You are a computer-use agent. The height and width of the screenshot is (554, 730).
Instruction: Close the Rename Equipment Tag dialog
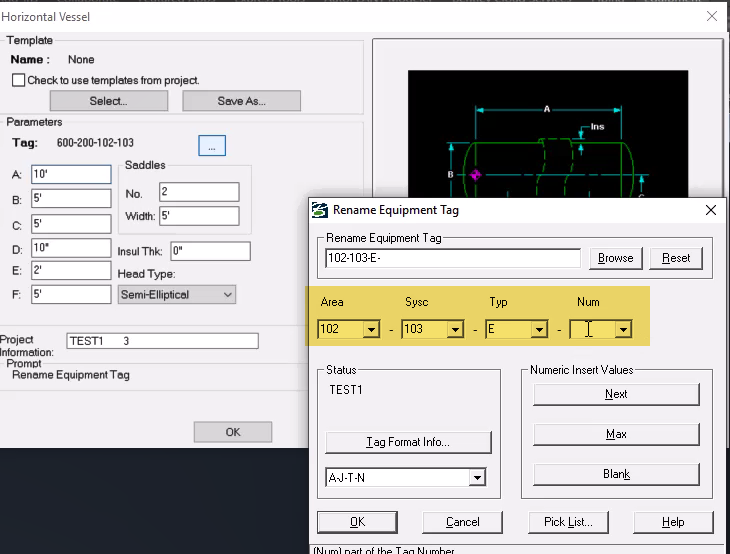coord(710,210)
